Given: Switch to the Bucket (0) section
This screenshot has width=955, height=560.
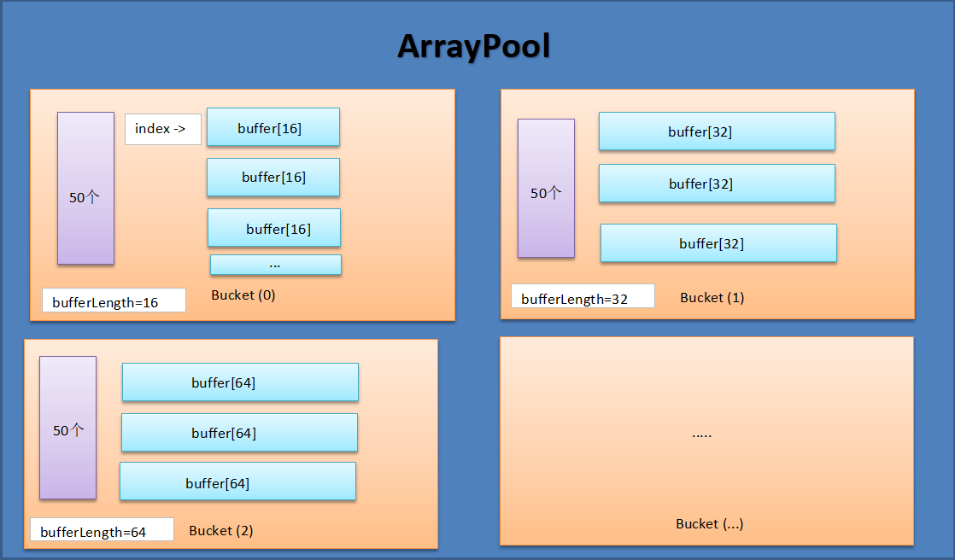Looking at the screenshot, I should point(243,295).
